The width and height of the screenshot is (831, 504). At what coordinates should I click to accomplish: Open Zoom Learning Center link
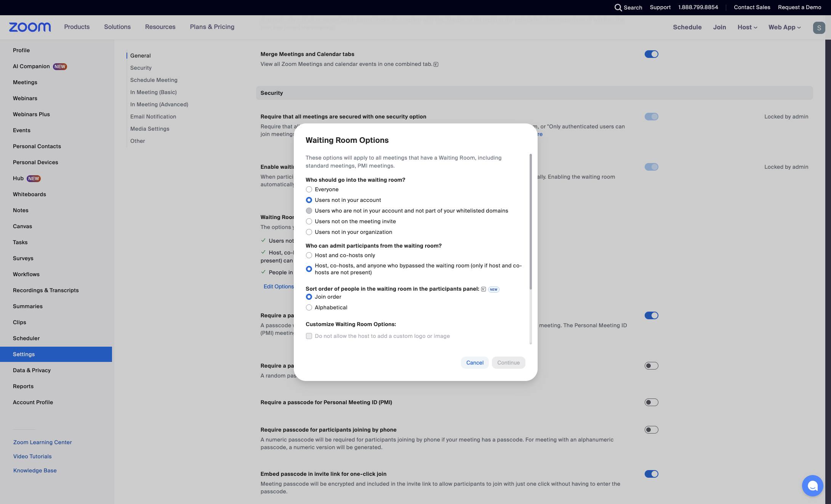(x=43, y=442)
